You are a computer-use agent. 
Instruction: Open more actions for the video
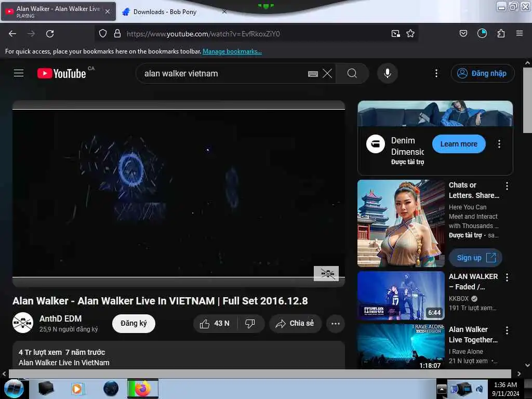pos(336,324)
